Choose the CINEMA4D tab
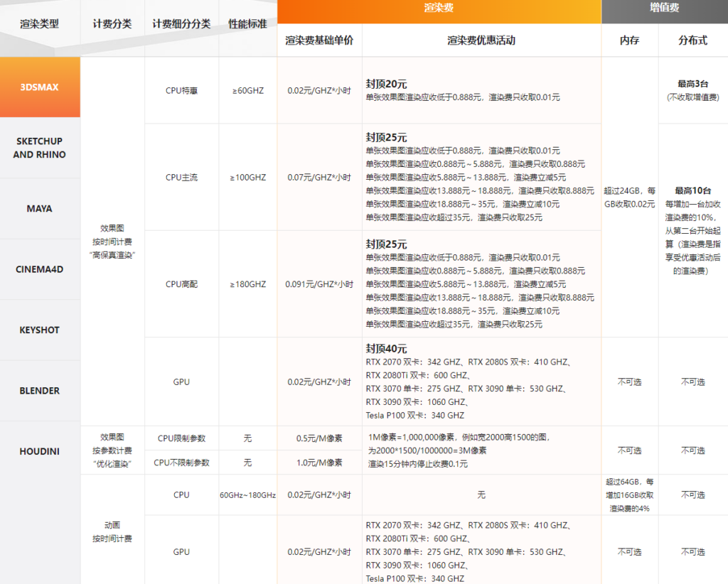The width and height of the screenshot is (728, 584). point(40,269)
